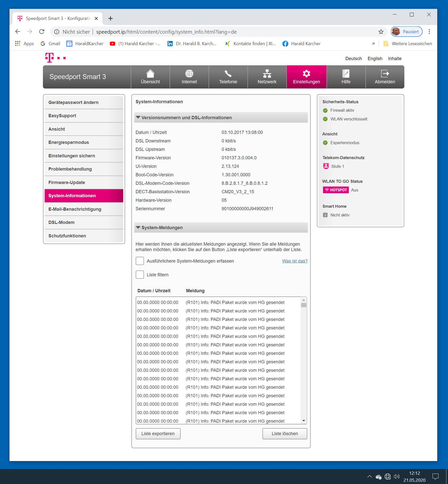Image resolution: width=448 pixels, height=484 pixels.
Task: Reload the page in Chrome
Action: (x=42, y=32)
